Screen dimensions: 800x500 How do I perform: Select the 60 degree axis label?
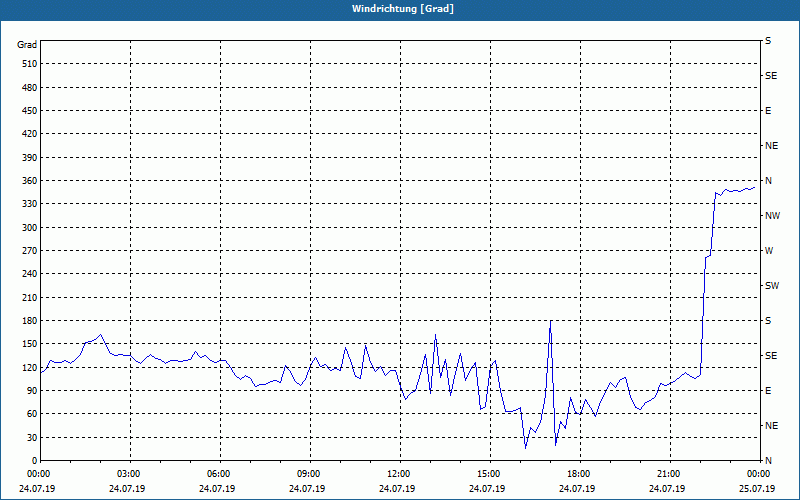click(32, 414)
